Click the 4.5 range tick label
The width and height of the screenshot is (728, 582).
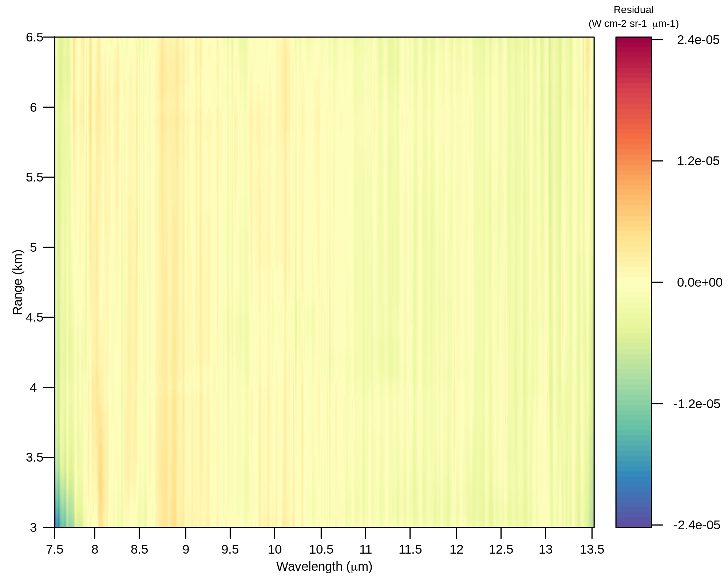(x=34, y=318)
